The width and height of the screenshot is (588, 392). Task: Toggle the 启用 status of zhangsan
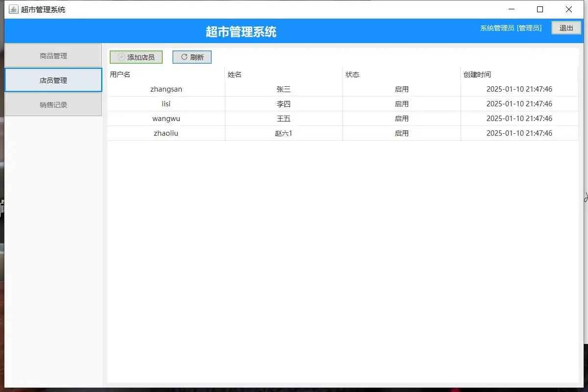click(401, 89)
